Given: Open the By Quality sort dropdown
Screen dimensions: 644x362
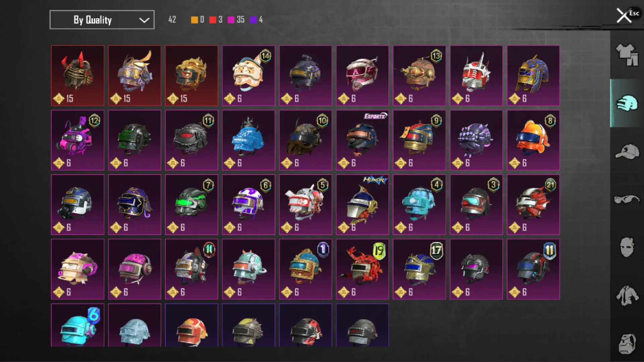Looking at the screenshot, I should (x=102, y=20).
